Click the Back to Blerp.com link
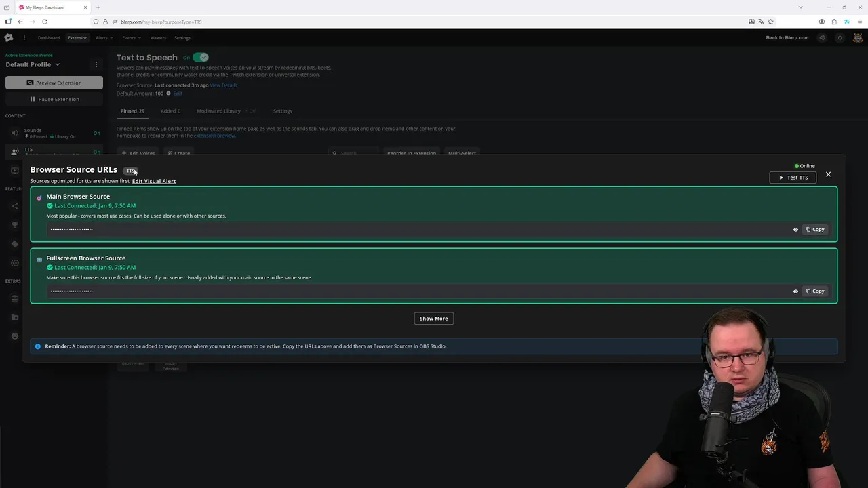 click(787, 38)
